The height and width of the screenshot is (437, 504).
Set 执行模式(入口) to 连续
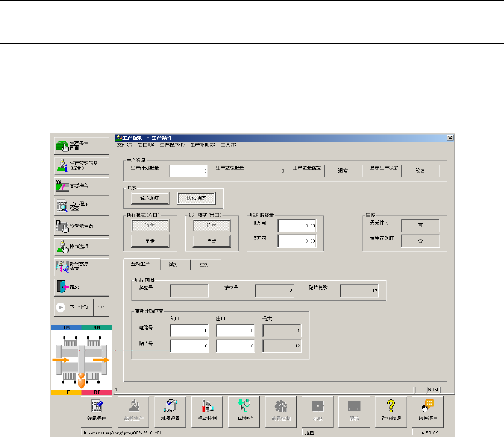coord(150,225)
